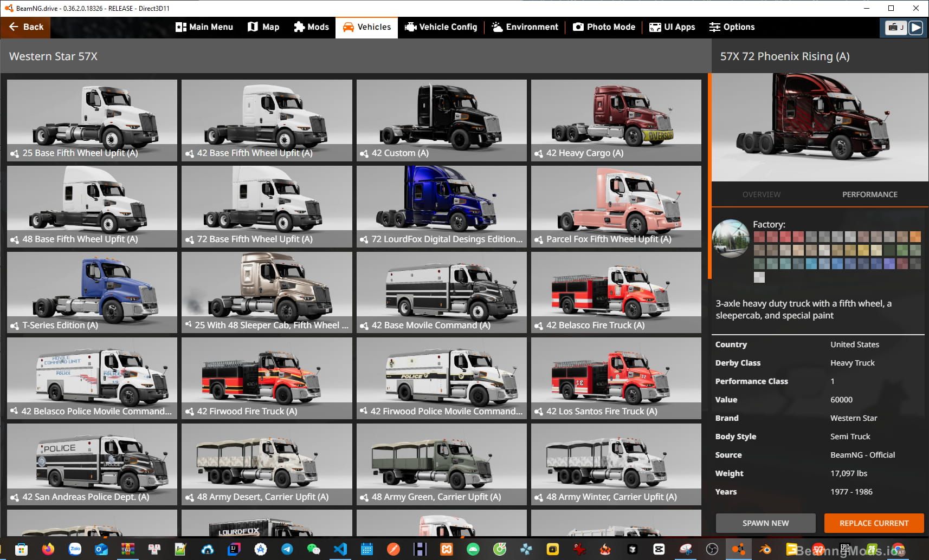Select 42 Base Fifth Wheel Upfit (A) truck
The height and width of the screenshot is (560, 929).
coord(267,120)
